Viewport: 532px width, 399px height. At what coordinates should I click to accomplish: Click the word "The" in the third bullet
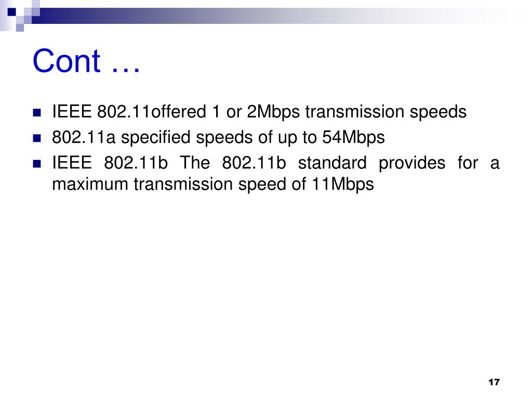pos(195,163)
